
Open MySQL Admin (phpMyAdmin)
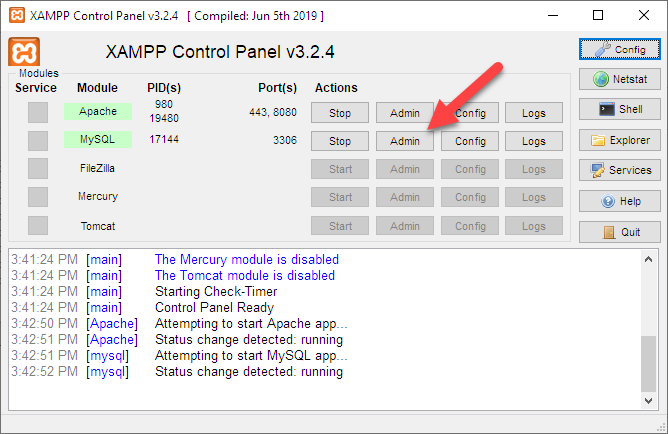405,141
